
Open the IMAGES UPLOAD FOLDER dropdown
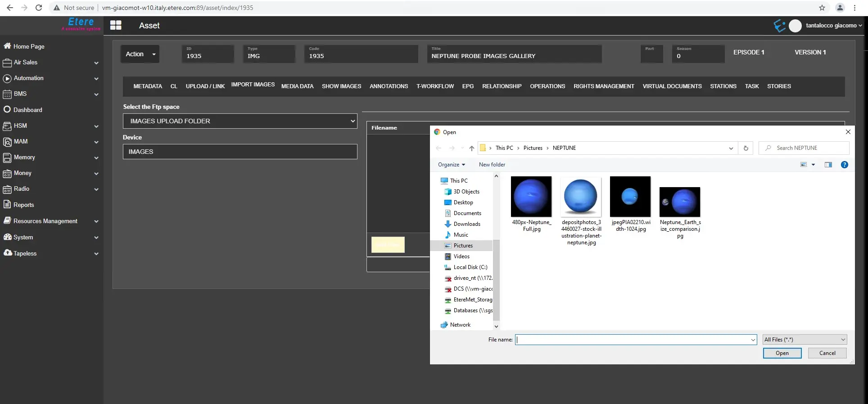(240, 121)
